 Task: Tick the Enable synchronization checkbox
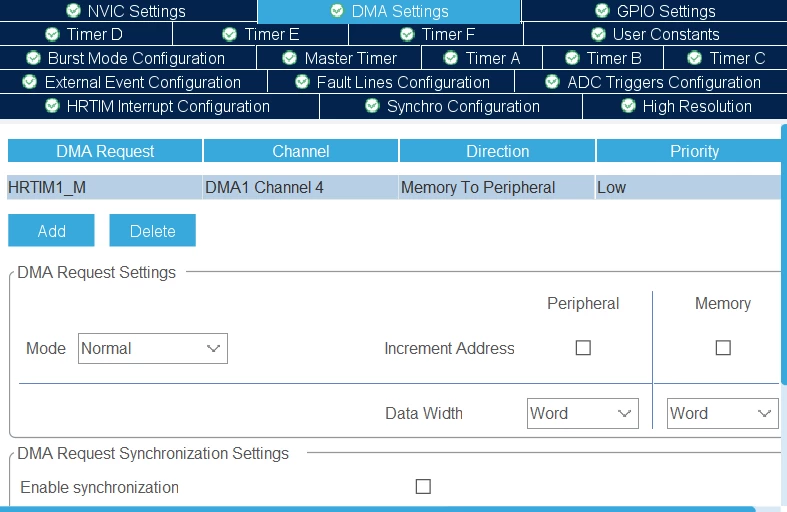tap(423, 486)
